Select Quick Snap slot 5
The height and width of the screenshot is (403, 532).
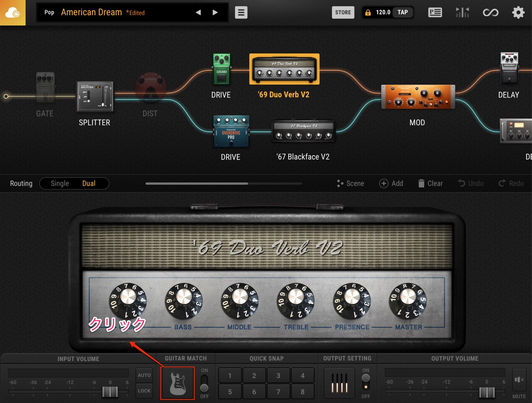(x=230, y=391)
